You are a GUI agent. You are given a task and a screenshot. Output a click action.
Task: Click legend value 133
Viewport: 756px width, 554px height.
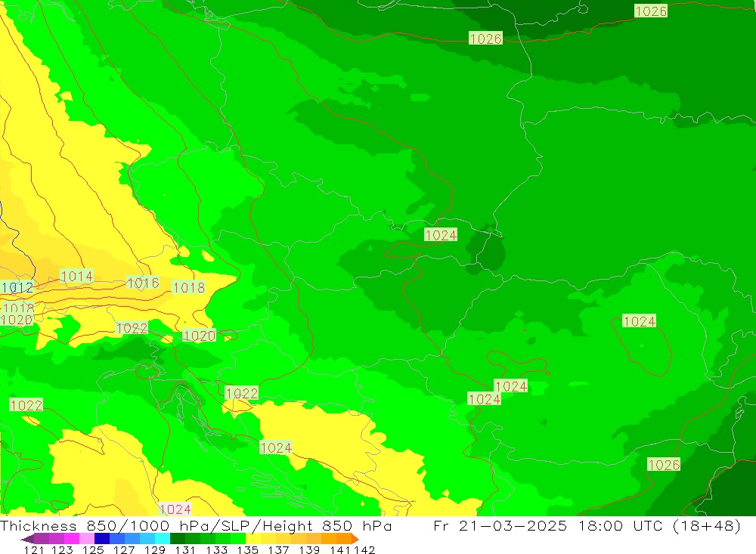(216, 549)
